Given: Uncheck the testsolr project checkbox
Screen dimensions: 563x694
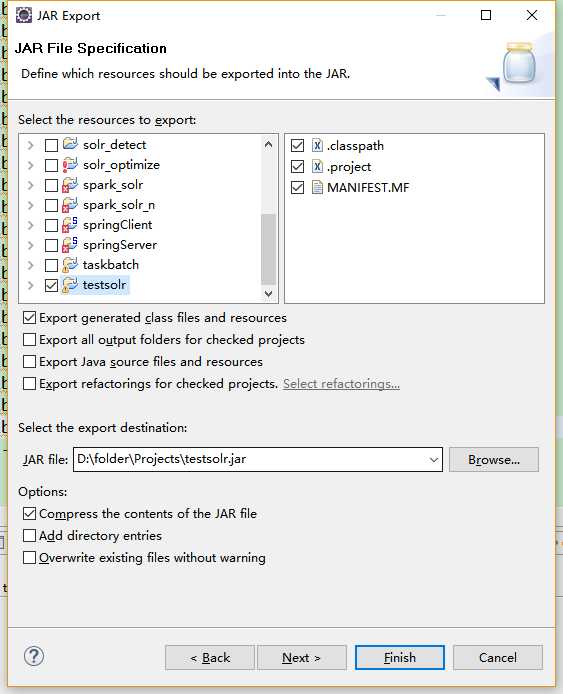Looking at the screenshot, I should click(x=51, y=285).
